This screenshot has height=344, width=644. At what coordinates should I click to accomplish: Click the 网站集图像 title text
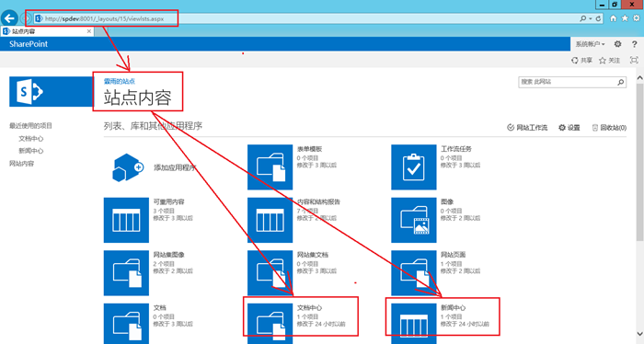(x=168, y=255)
